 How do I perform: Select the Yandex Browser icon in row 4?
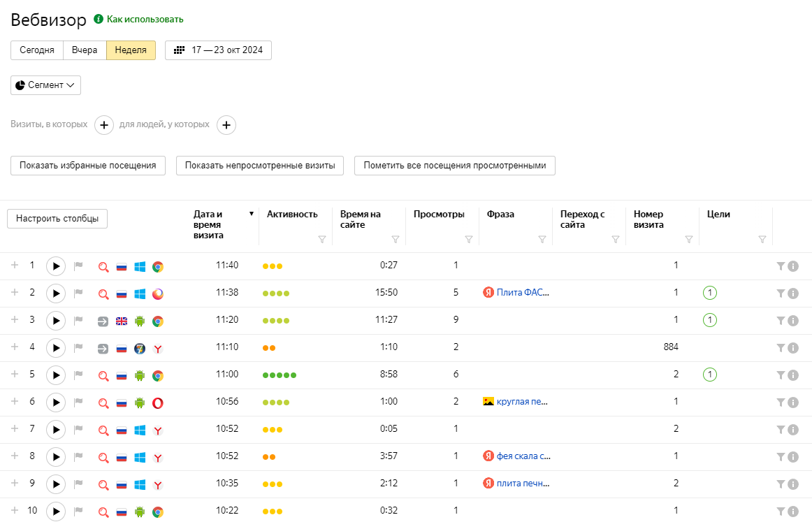tap(158, 347)
